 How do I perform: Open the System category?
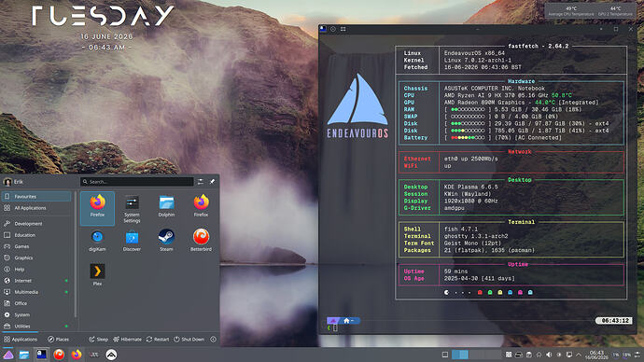[36, 314]
